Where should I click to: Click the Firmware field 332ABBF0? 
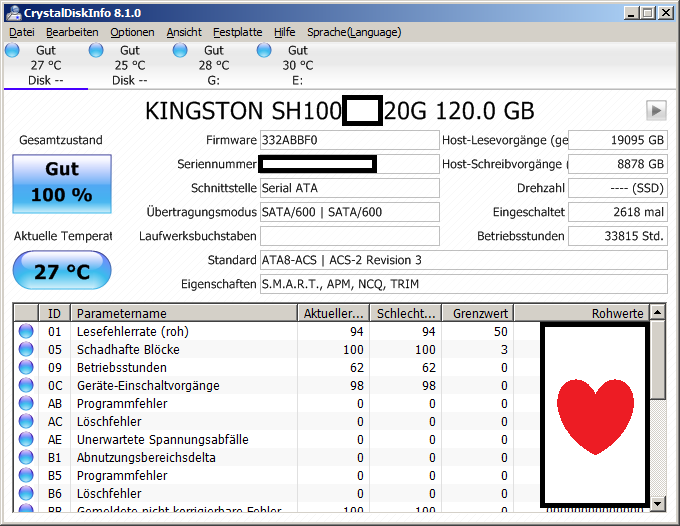(x=350, y=140)
